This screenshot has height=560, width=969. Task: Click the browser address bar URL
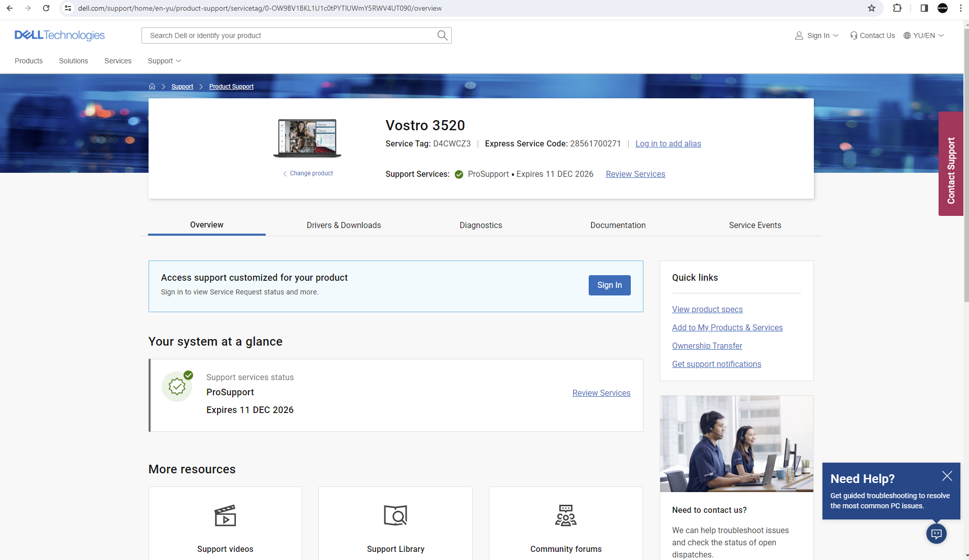click(x=260, y=8)
